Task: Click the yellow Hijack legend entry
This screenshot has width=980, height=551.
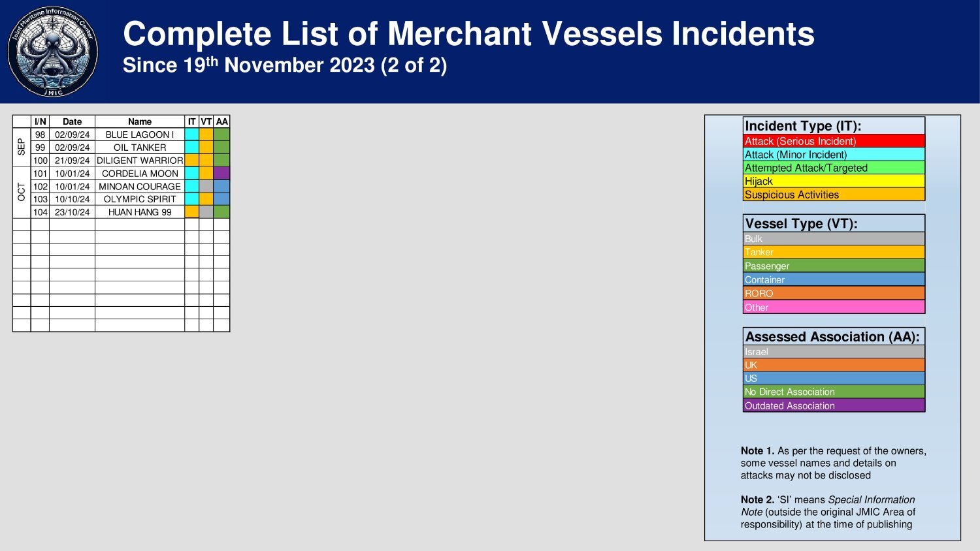Action: 834,181
